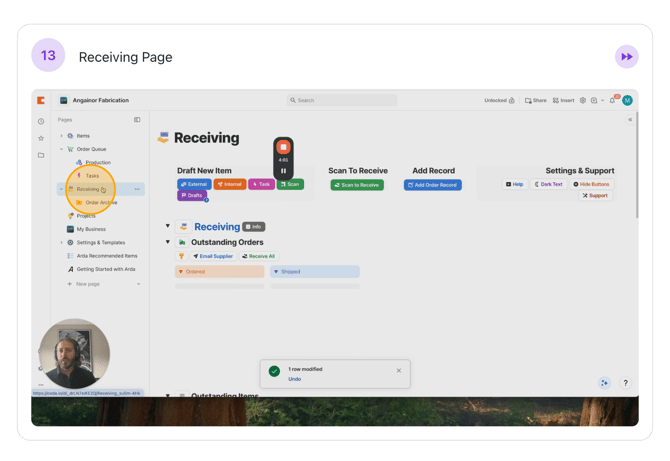
Task: Open the settings gear icon in top bar
Action: [583, 101]
